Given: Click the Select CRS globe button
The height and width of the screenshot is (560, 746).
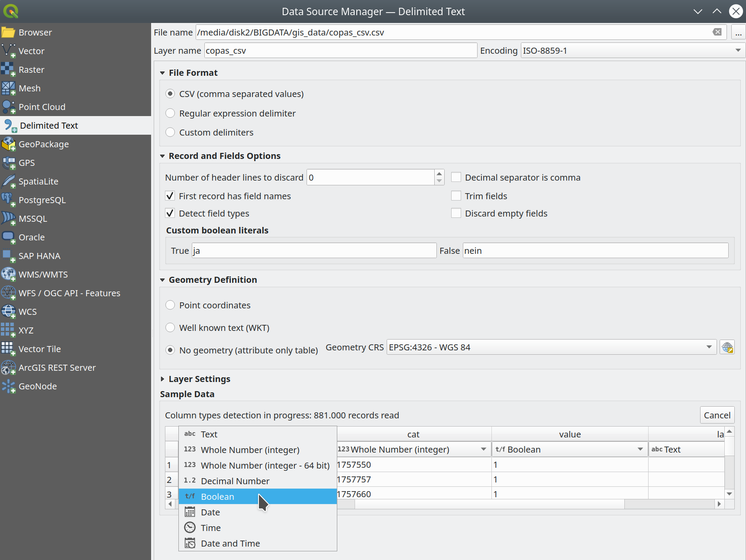Looking at the screenshot, I should 727,347.
